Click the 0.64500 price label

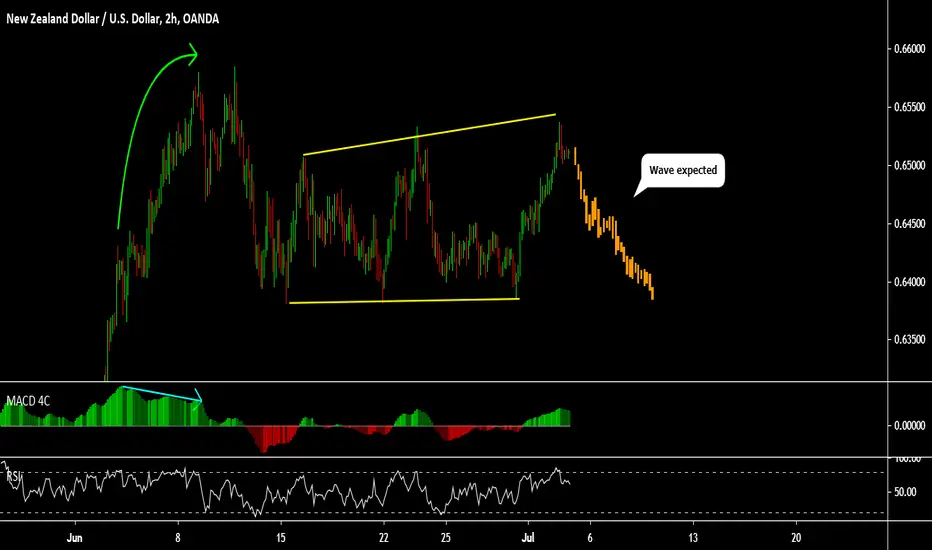point(909,224)
